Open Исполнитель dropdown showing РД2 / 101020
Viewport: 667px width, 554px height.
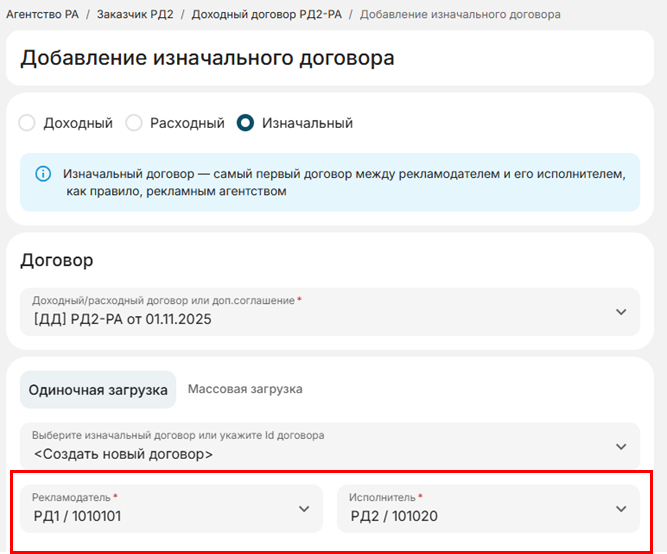(475, 509)
